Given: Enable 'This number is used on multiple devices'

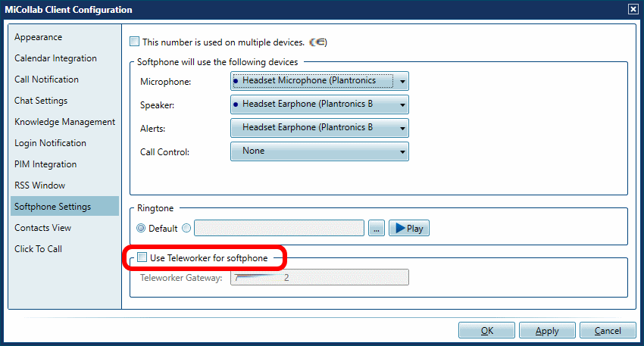Looking at the screenshot, I should tap(135, 42).
